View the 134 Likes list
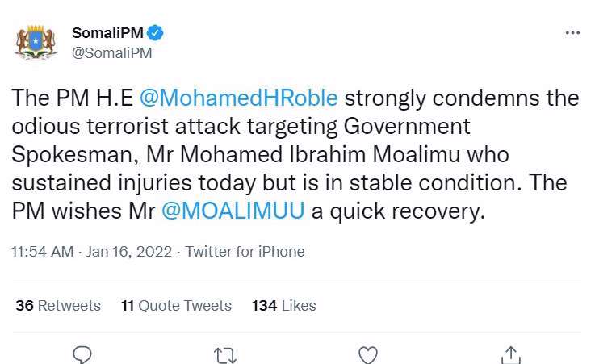The height and width of the screenshot is (364, 595). (x=283, y=306)
